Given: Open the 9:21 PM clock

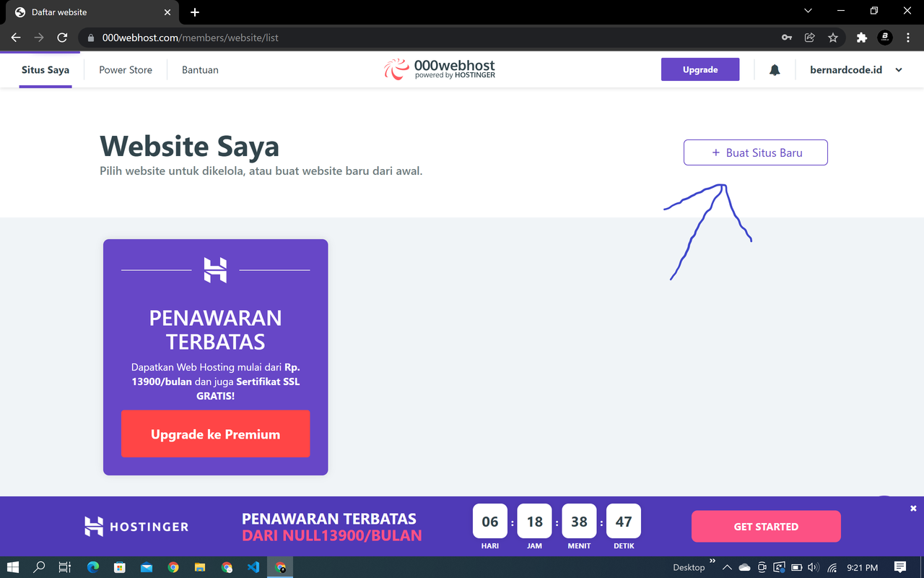Looking at the screenshot, I should [862, 567].
